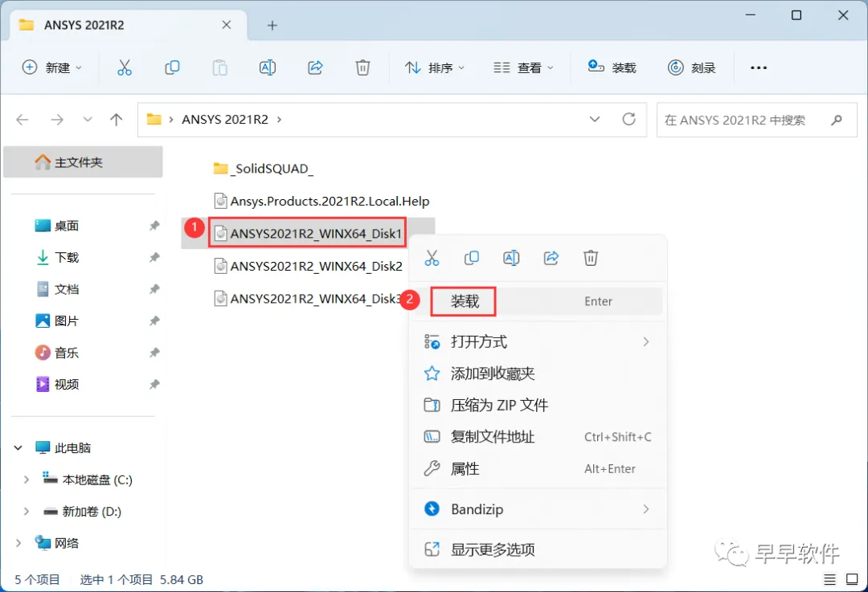Choose 复制文件地址 Copy as path
Viewport: 868px width, 592px height.
538,436
